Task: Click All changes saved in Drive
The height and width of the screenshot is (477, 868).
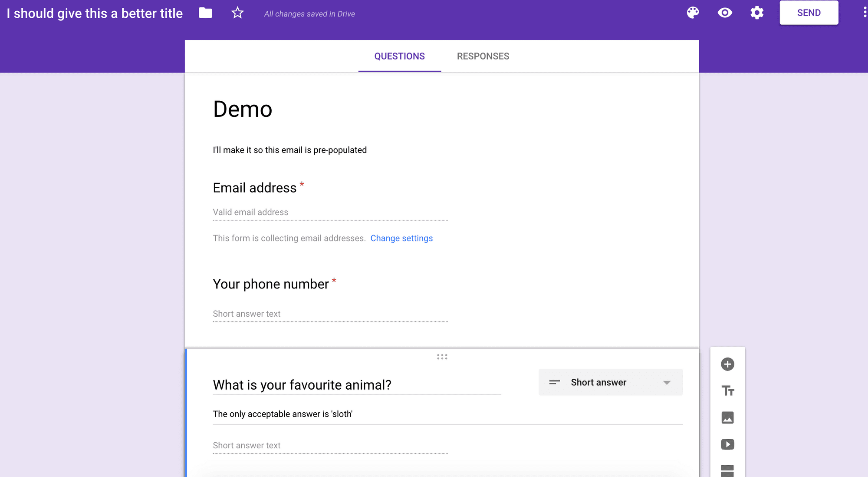Action: point(309,14)
